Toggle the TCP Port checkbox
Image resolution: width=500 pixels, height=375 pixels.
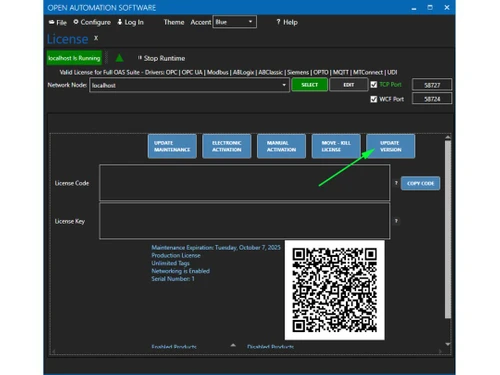point(374,85)
